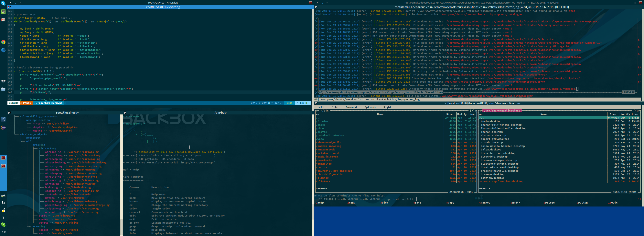Open Skype from the dock

point(3,3)
